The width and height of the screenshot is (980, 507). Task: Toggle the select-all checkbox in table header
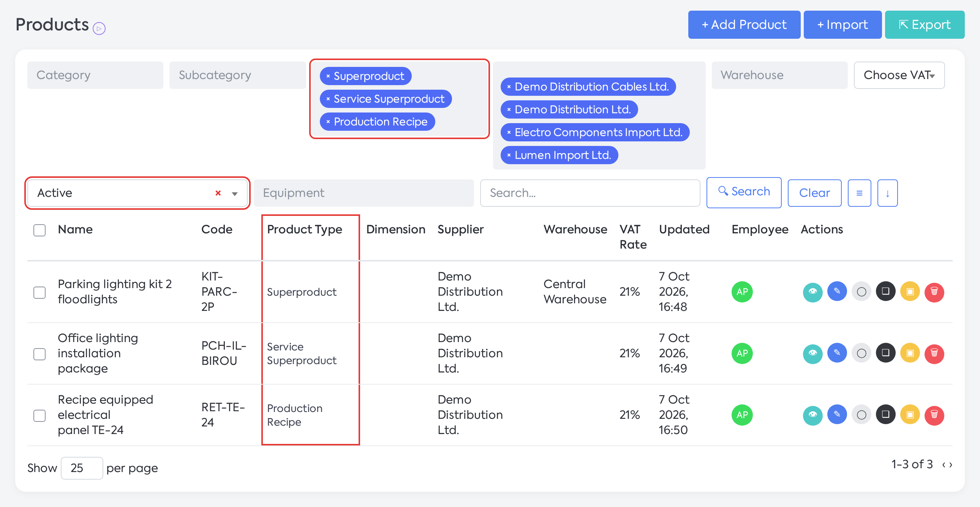pyautogui.click(x=40, y=230)
